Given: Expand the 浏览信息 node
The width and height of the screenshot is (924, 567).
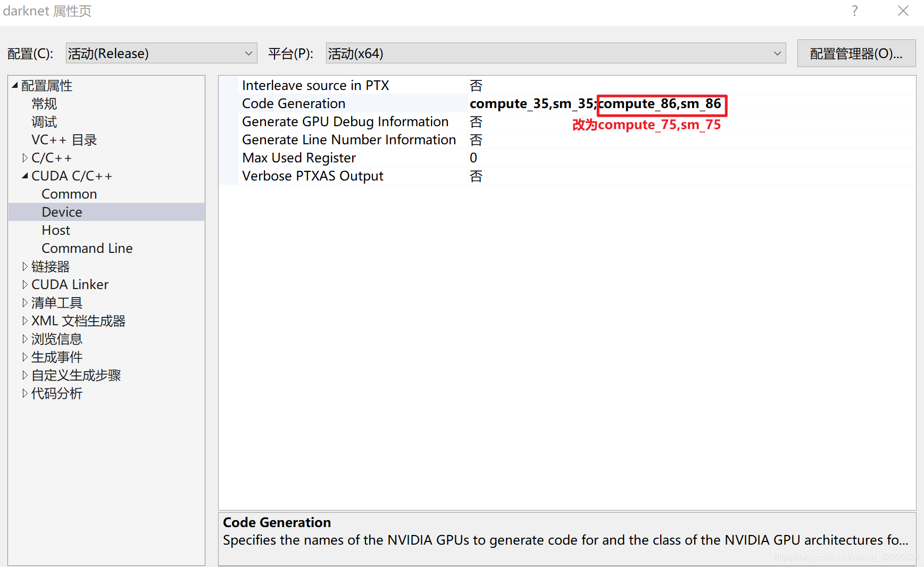Looking at the screenshot, I should tap(25, 339).
